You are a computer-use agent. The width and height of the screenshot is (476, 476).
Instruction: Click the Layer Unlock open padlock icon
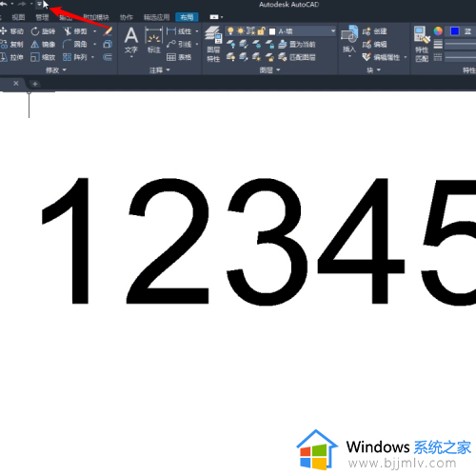coord(269,57)
